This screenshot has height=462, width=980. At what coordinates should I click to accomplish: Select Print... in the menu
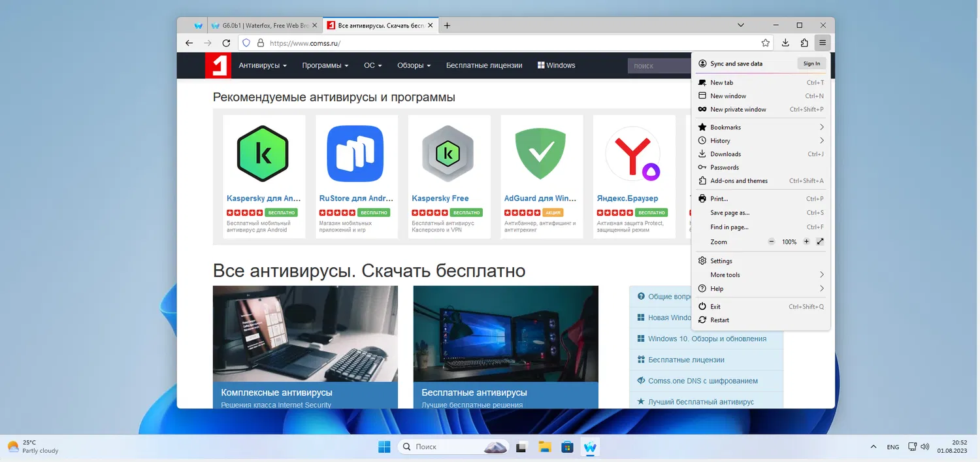pyautogui.click(x=760, y=199)
